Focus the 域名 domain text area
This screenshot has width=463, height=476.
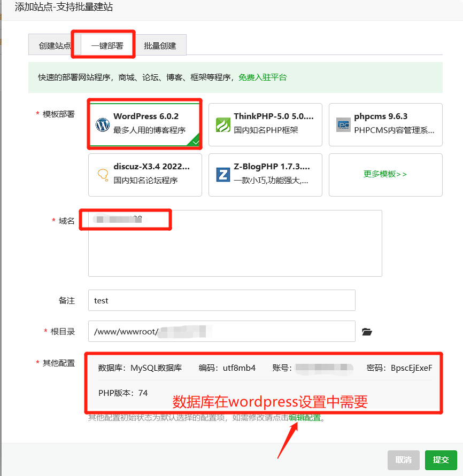pos(235,243)
